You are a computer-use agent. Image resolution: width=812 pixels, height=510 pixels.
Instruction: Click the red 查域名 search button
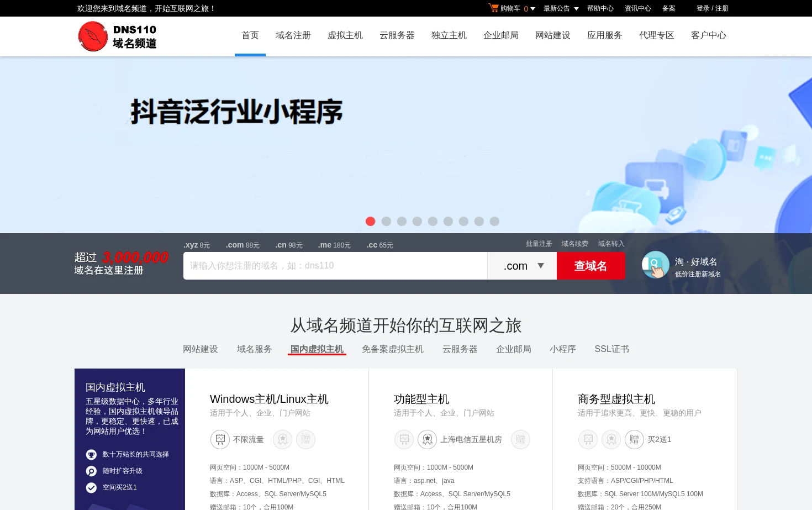(591, 266)
